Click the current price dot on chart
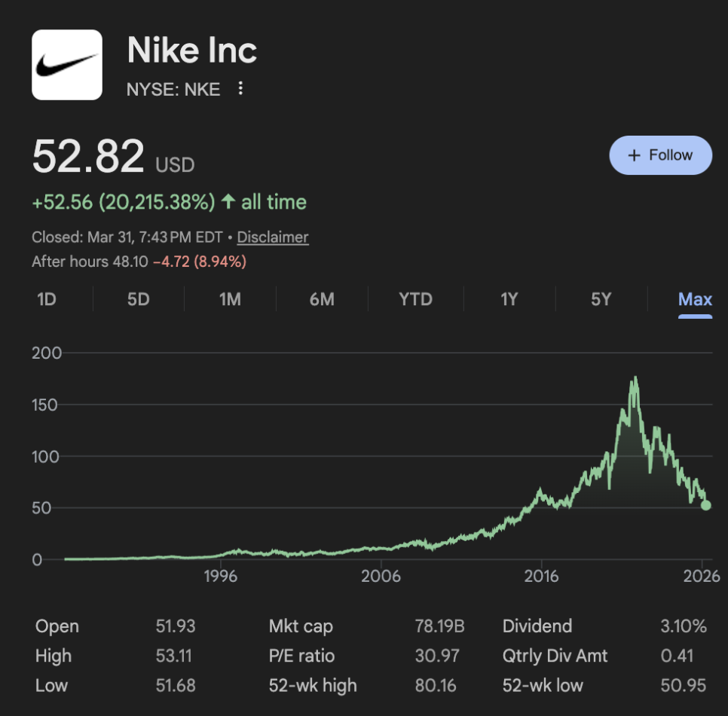Viewport: 728px width, 716px height. tap(705, 505)
